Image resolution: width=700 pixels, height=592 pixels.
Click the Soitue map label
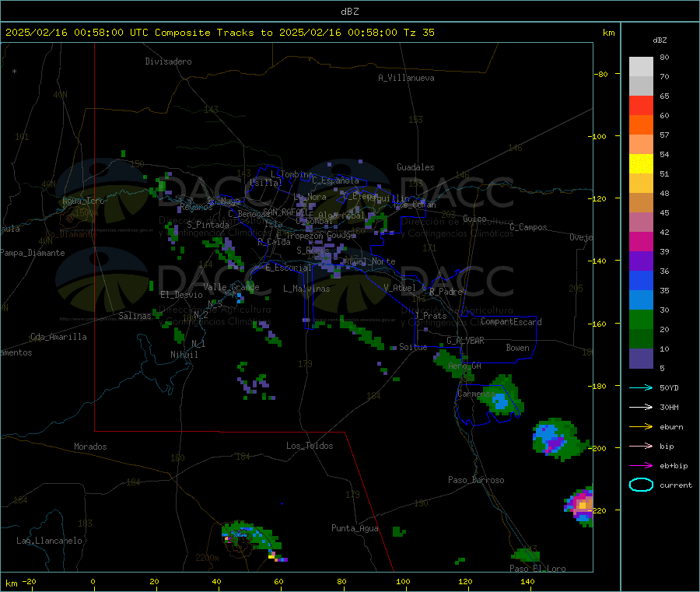(413, 347)
